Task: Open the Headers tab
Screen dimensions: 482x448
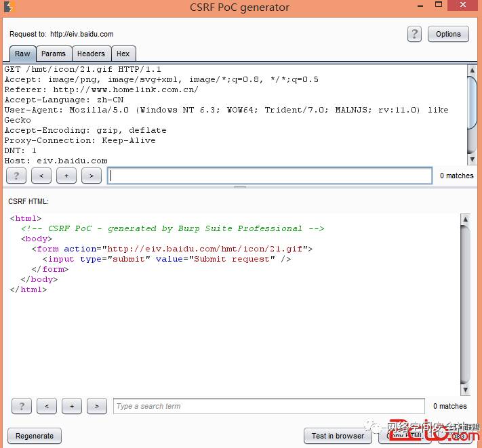Action: point(91,54)
